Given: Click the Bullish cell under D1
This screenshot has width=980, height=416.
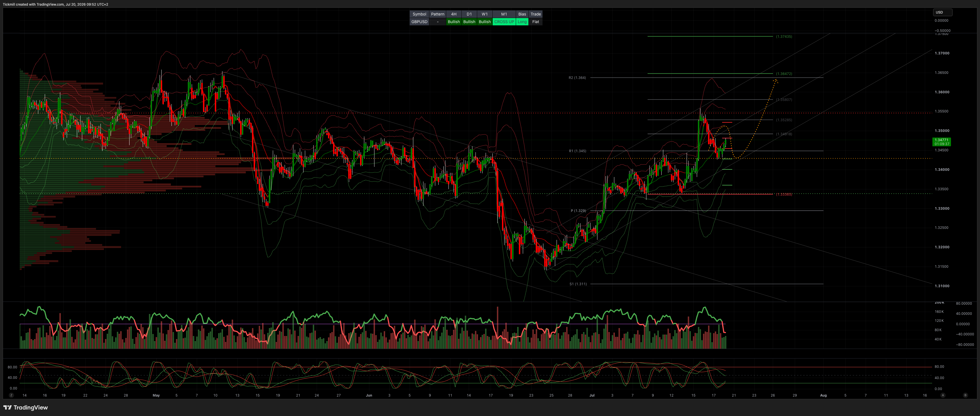Looking at the screenshot, I should (469, 22).
